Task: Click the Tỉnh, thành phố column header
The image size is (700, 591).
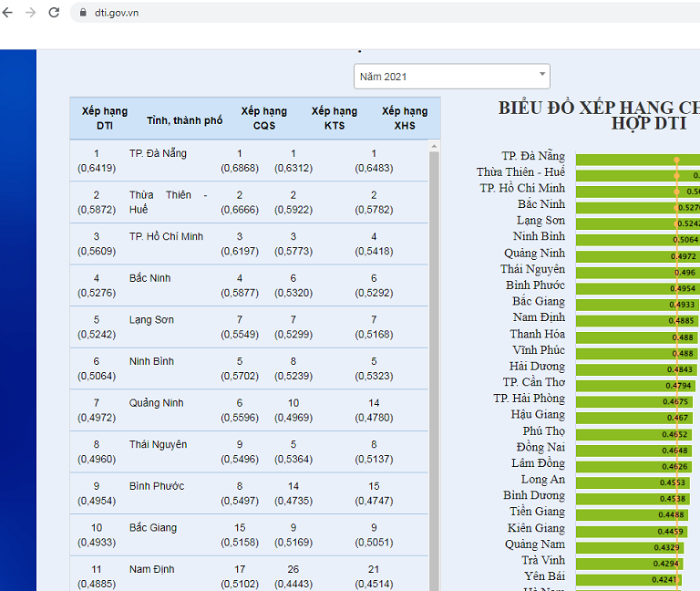Action: tap(184, 120)
